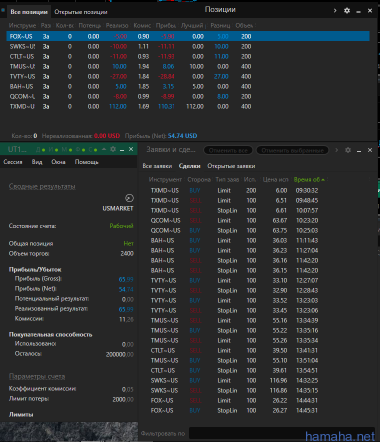
Task: Select the SWKS BUY trade at 14:32:25
Action: coord(234,380)
